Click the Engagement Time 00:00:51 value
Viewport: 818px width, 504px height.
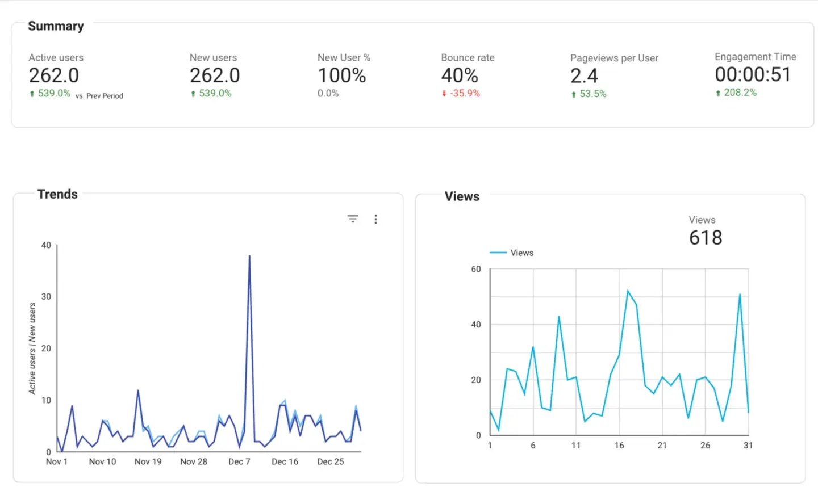coord(753,74)
